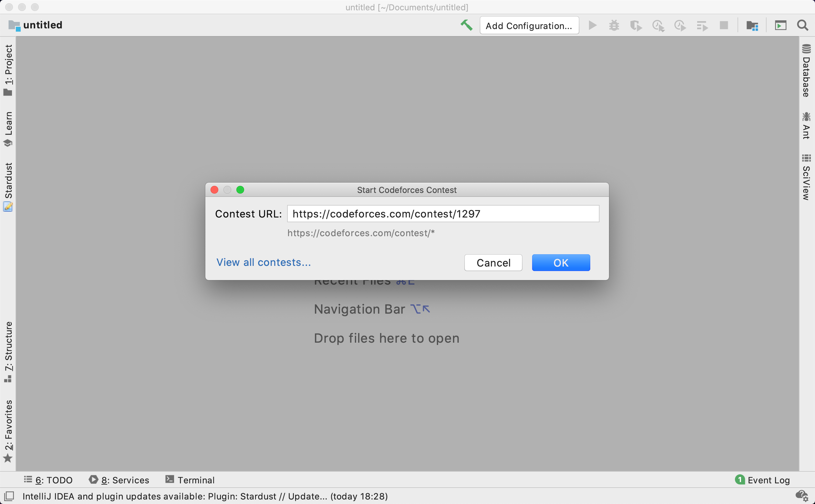
Task: Click OK to confirm contest URL
Action: pyautogui.click(x=561, y=262)
